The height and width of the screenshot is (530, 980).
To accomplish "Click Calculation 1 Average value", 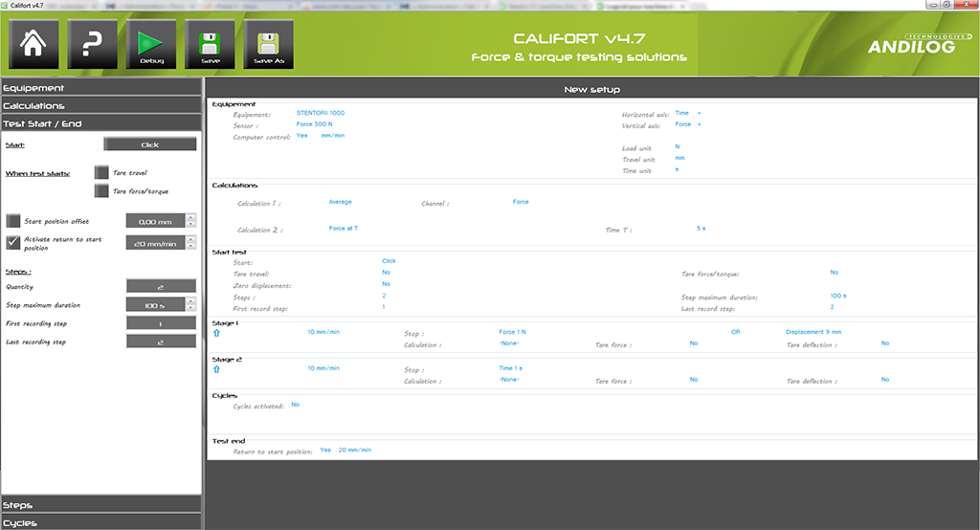I will pyautogui.click(x=340, y=202).
